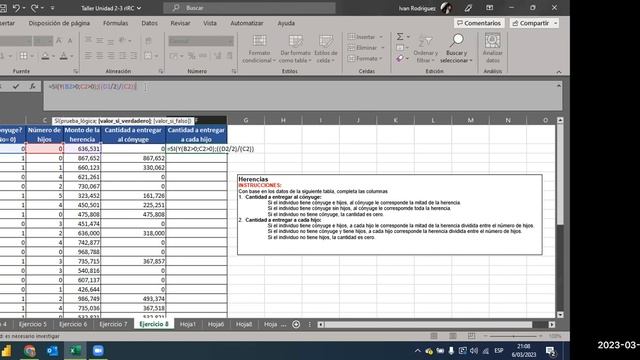Screen dimensions: 640x360
Task: Open Google Chrome from taskbar
Action: click(29, 351)
